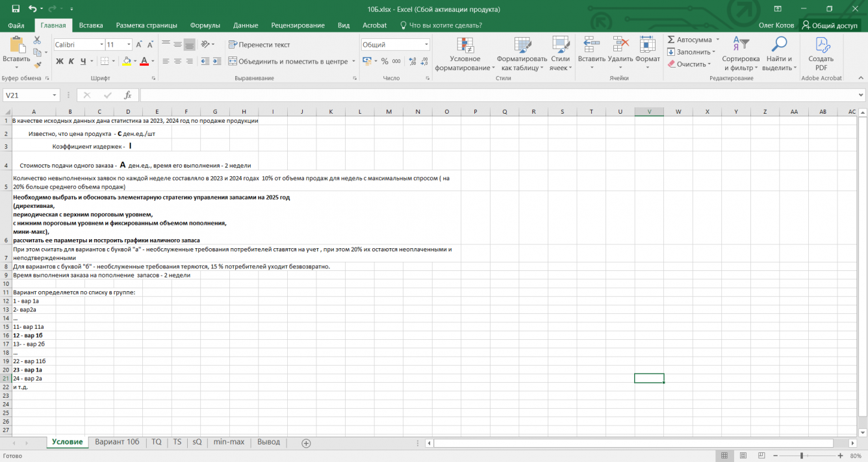868x462 pixels.
Task: Toggle bold (Ж) formatting
Action: tap(60, 61)
